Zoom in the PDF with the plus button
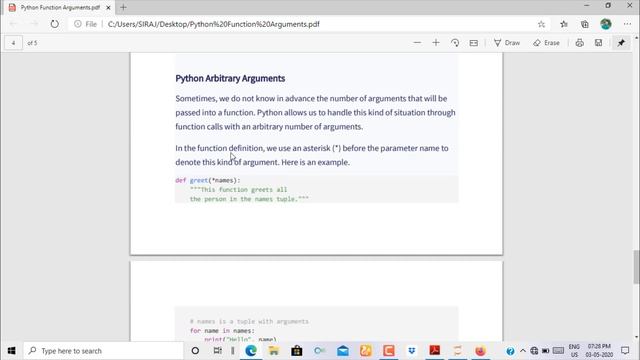The image size is (640, 360). [436, 43]
